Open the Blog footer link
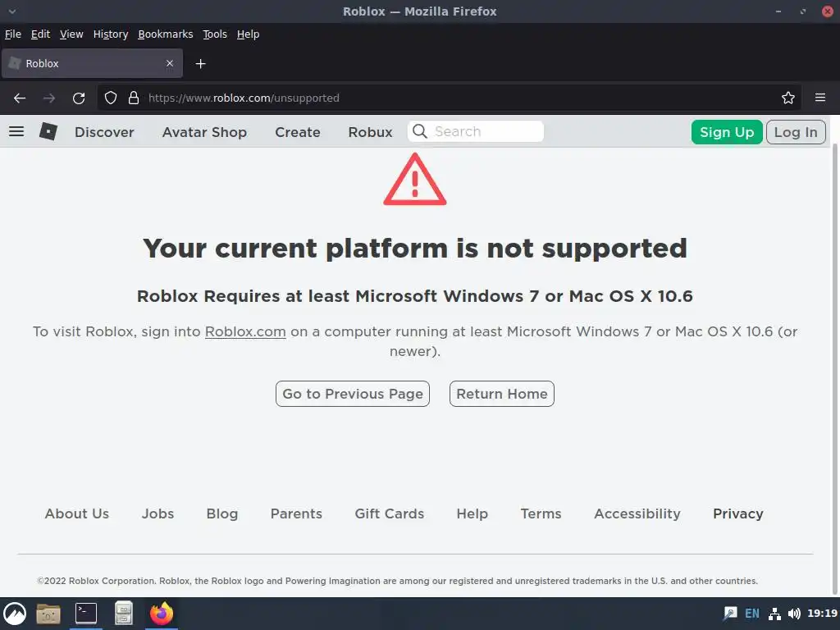Image resolution: width=840 pixels, height=630 pixels. (221, 514)
